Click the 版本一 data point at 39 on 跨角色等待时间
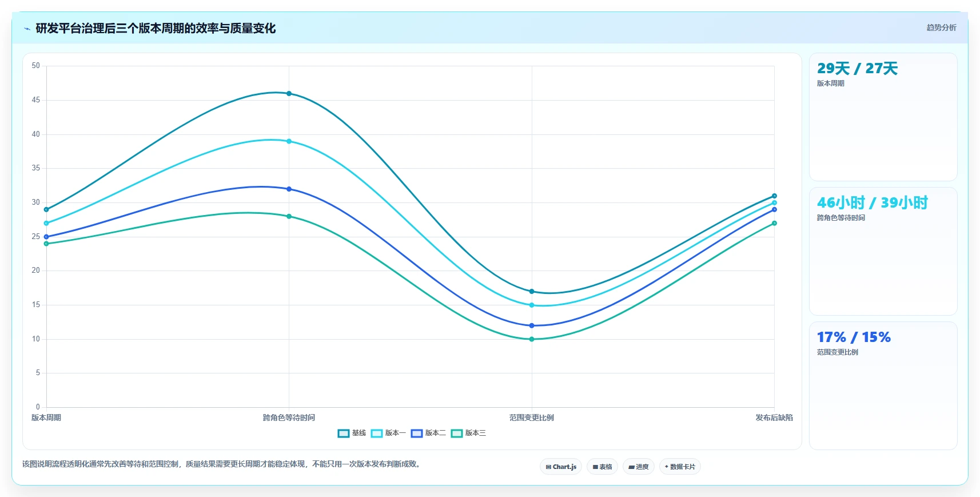The height and width of the screenshot is (497, 980). pos(289,141)
